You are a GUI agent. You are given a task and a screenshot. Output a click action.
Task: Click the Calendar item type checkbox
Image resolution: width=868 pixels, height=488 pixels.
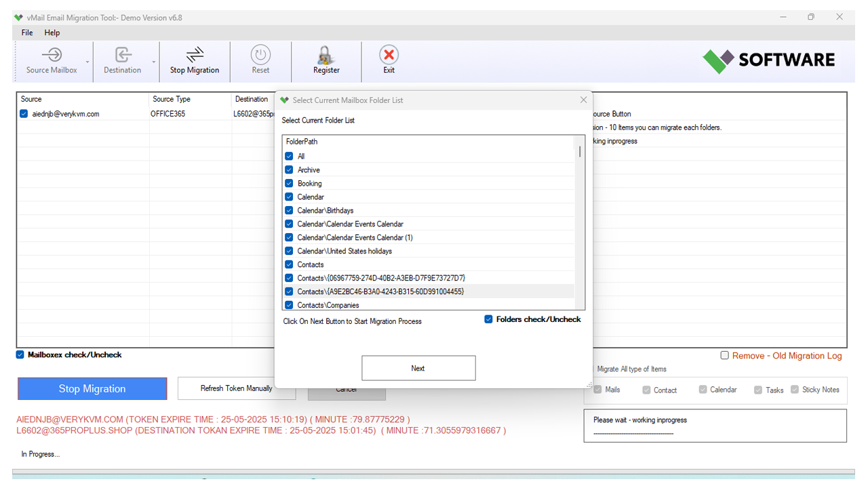click(703, 389)
